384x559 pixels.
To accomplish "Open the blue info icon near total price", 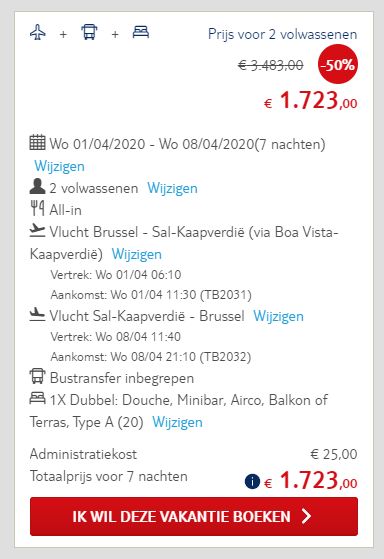I will 252,482.
